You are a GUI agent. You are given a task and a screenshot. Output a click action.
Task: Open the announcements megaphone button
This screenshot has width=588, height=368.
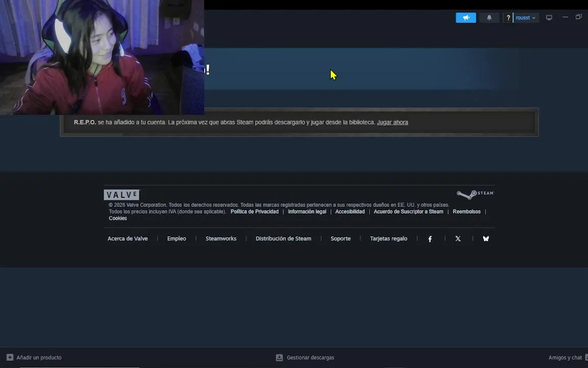(465, 18)
